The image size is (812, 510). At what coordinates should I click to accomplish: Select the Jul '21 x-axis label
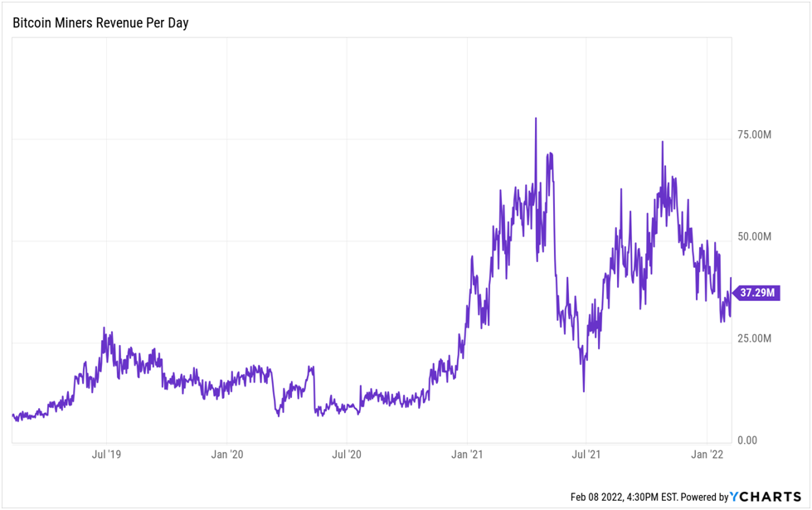(x=586, y=454)
